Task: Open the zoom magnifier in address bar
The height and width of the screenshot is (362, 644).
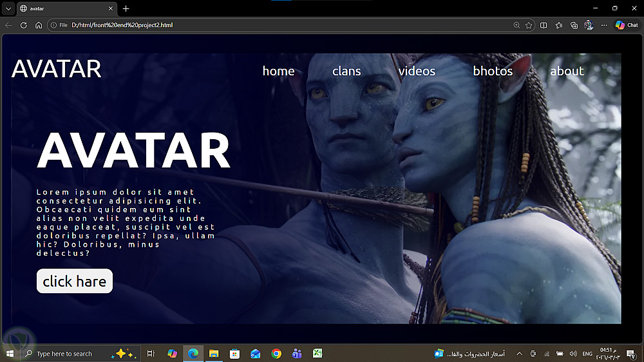Action: coord(516,25)
